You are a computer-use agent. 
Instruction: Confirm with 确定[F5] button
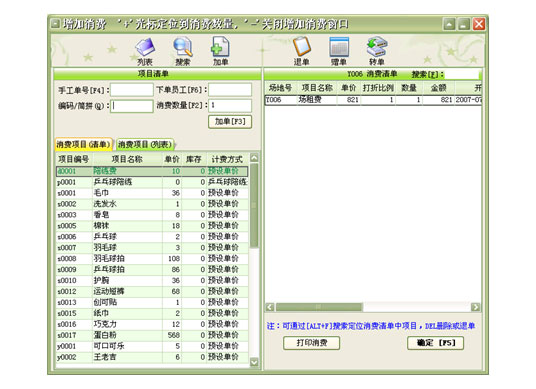pos(436,343)
